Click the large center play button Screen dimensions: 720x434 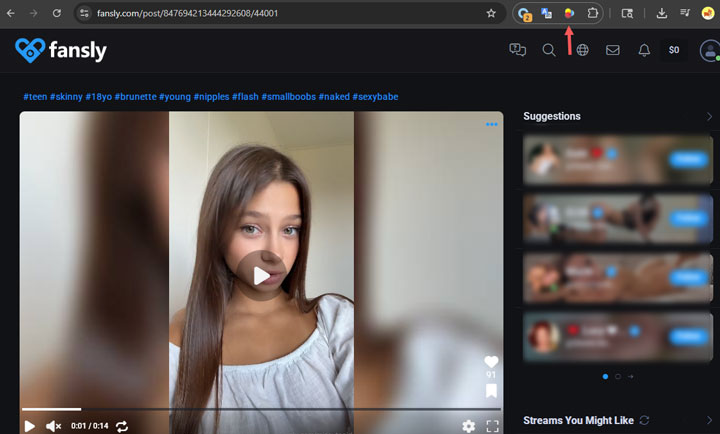pyautogui.click(x=261, y=276)
